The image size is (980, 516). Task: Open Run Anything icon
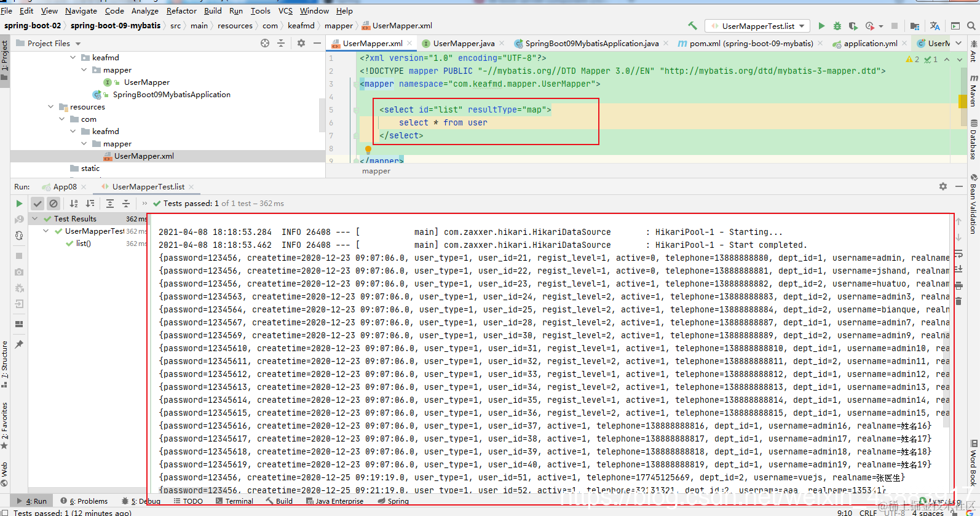coord(955,26)
